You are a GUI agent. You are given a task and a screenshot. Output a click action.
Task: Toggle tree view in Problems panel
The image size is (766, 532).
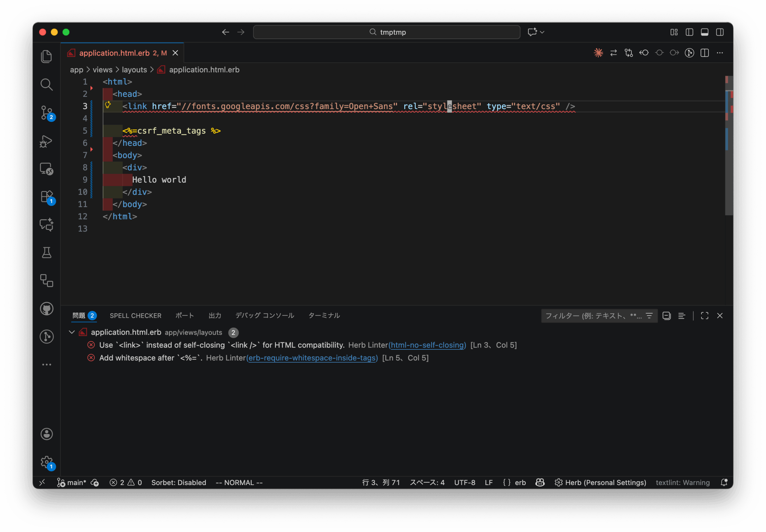coord(682,316)
